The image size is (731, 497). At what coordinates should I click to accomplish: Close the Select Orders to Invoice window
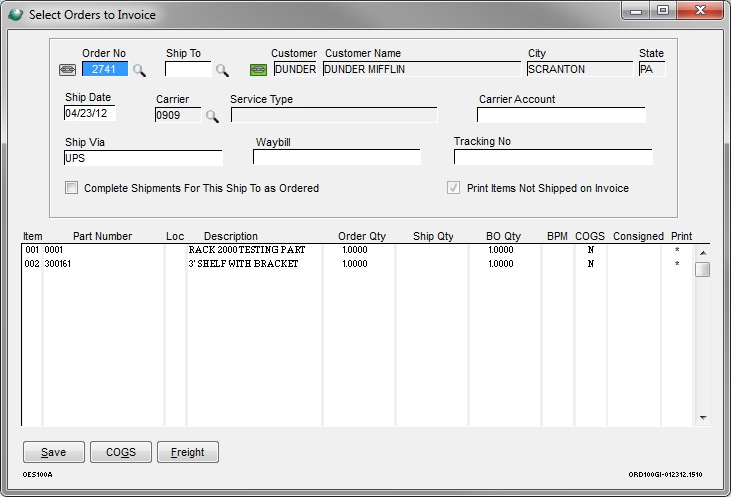pos(700,10)
